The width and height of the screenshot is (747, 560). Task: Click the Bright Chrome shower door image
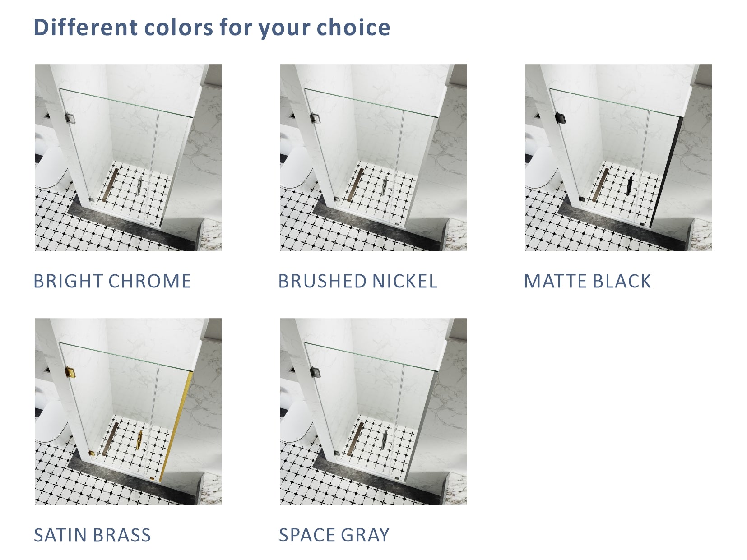pyautogui.click(x=128, y=157)
